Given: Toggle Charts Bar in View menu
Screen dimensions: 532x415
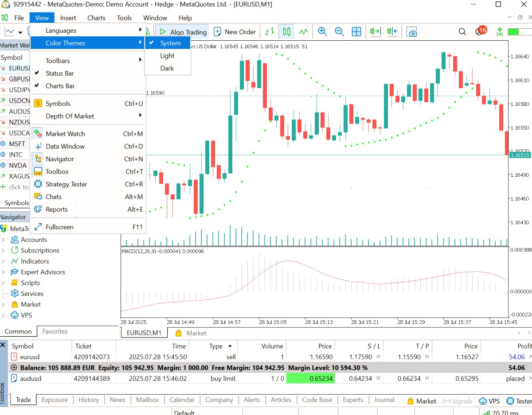Looking at the screenshot, I should tap(88, 86).
